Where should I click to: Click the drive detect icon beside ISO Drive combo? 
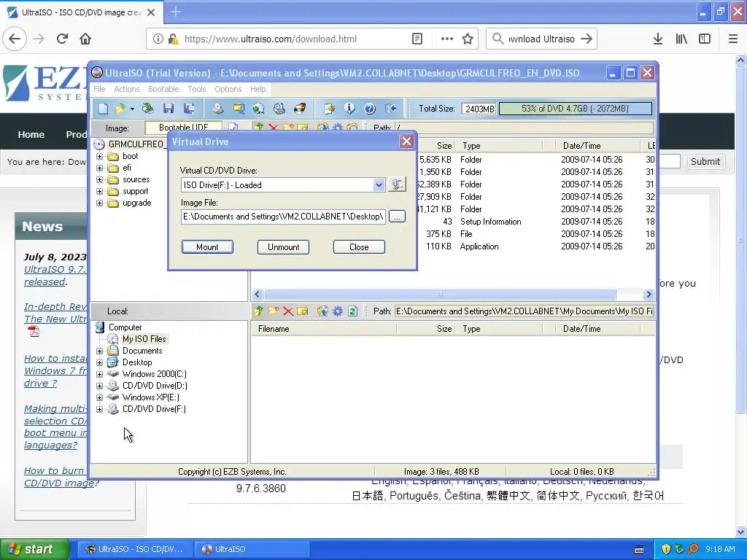coord(397,184)
